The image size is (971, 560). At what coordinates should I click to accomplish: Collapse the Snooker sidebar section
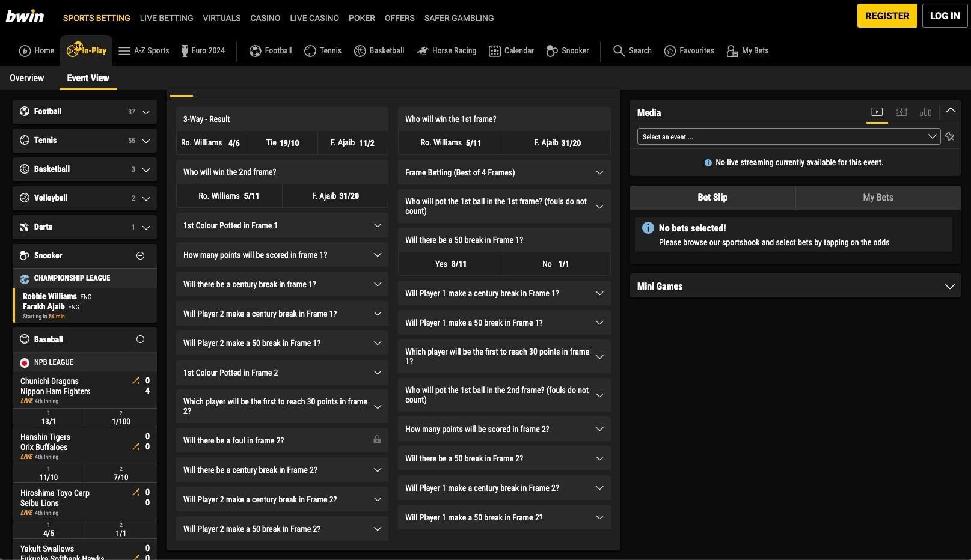tap(140, 255)
